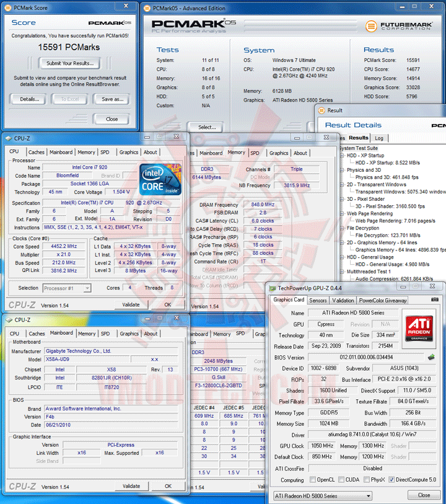Open the Validation tab in GPU-Z
Viewport: 446px width, 504px height.
pos(343,301)
